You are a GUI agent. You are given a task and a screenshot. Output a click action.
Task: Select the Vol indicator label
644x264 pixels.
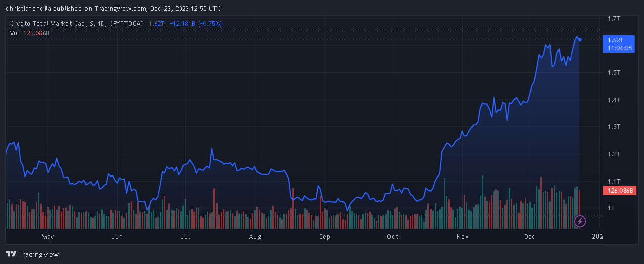click(x=15, y=33)
